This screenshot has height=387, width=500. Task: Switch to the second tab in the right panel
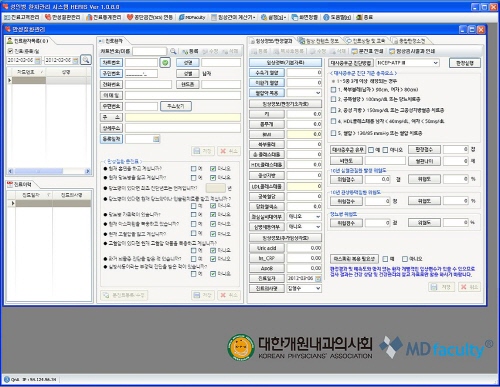[x=319, y=41]
